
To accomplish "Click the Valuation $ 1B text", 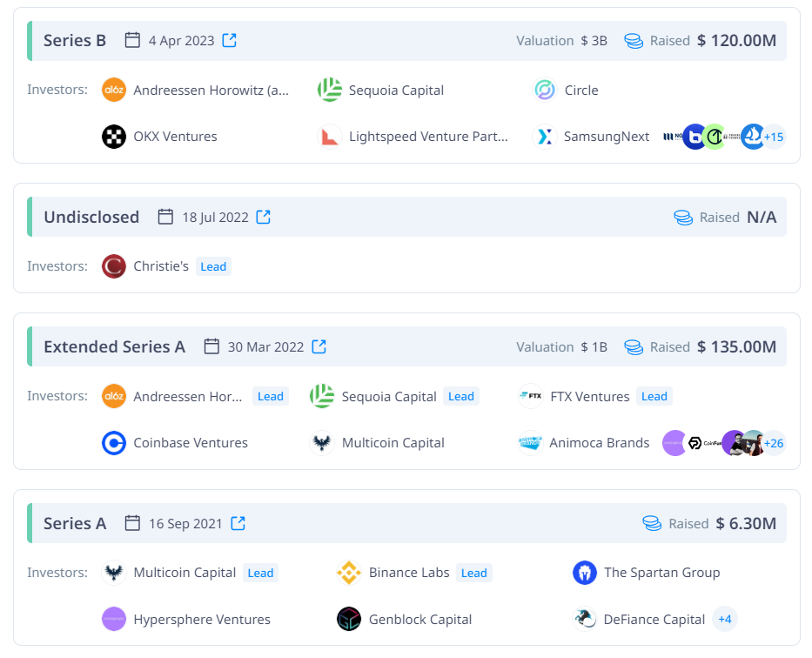I will [x=561, y=347].
